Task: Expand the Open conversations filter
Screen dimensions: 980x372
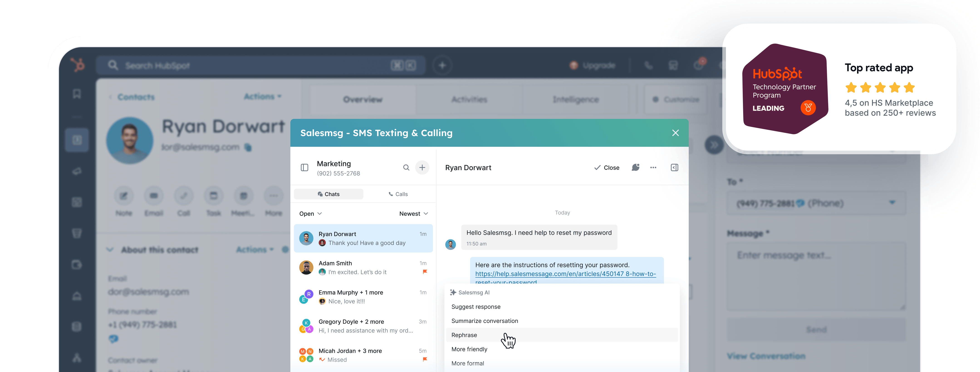Action: click(310, 213)
